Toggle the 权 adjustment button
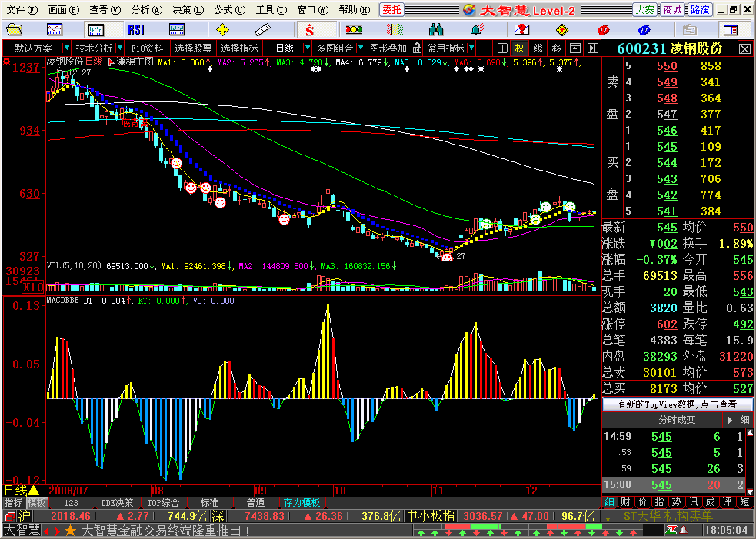The image size is (756, 539). (x=520, y=48)
